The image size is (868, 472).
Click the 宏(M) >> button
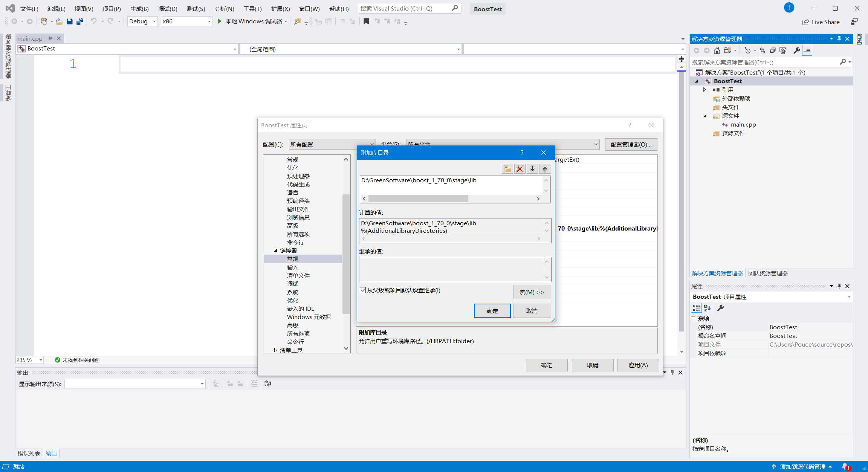click(x=531, y=292)
